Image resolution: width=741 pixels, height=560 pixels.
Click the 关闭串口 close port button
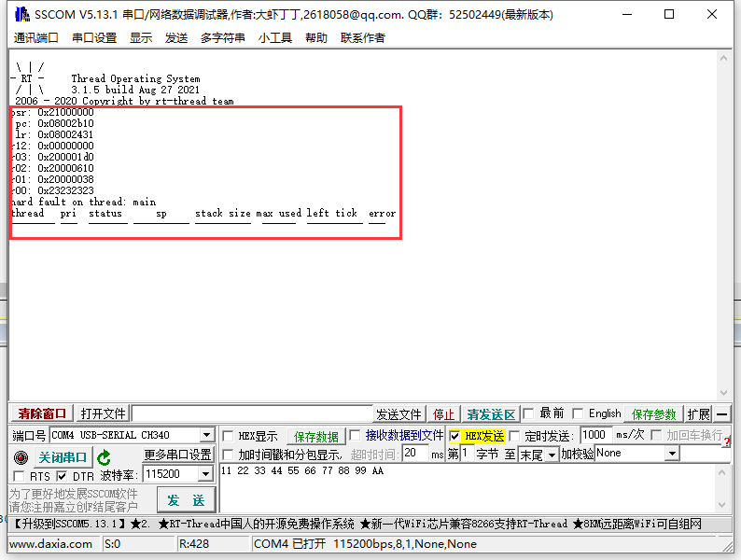click(63, 457)
